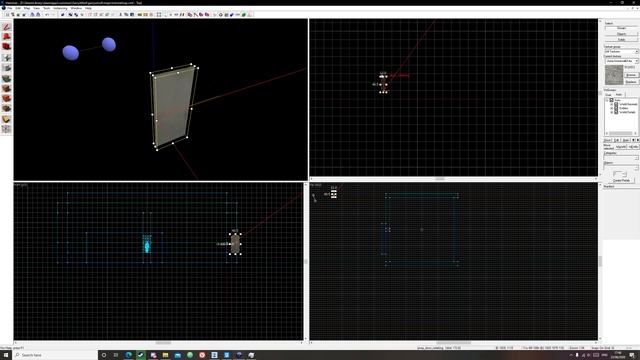The image size is (640, 360).
Task: Open the Windows Start menu
Action: click(x=6, y=355)
